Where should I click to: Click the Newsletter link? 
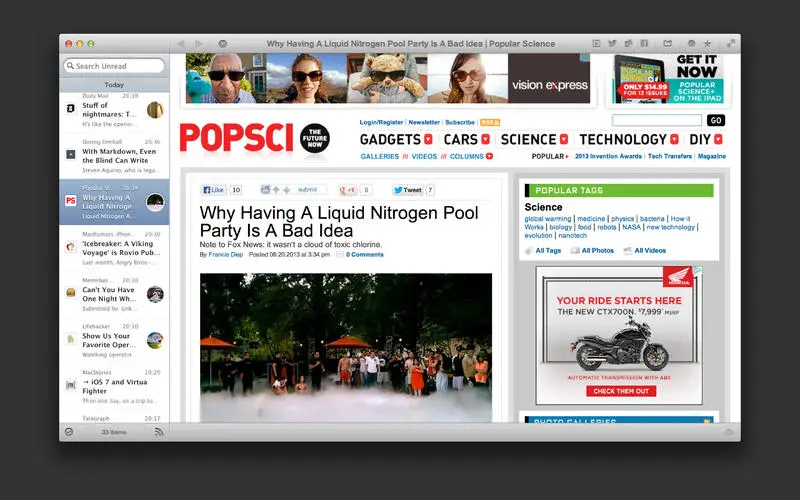click(424, 122)
